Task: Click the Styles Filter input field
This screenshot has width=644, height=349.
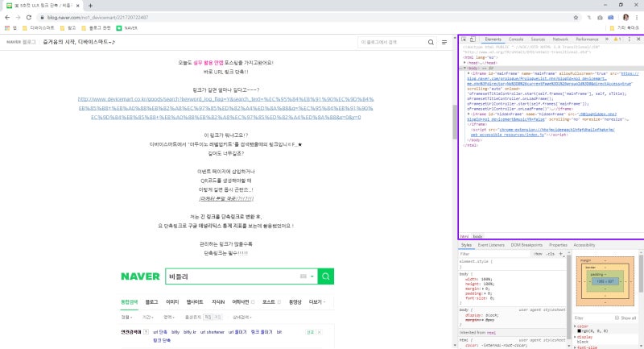Action: (495, 254)
